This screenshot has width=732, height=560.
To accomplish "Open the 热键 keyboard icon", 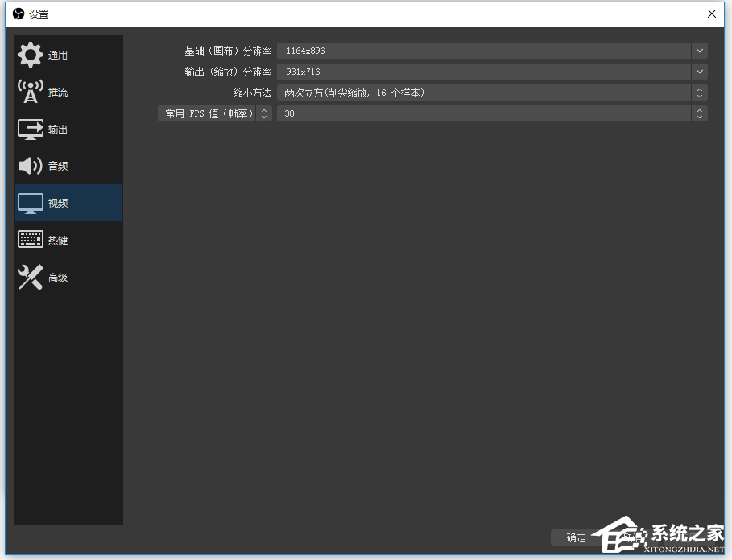I will click(30, 239).
